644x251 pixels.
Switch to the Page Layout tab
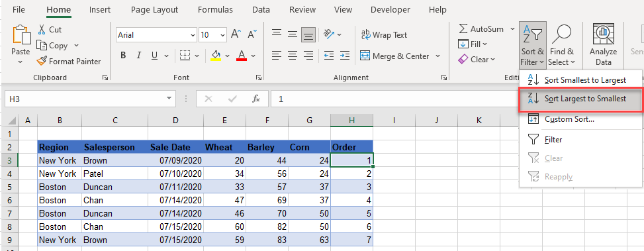(154, 10)
